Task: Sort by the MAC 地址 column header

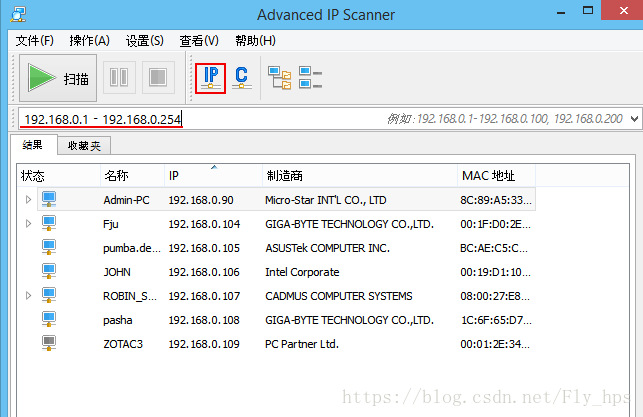Action: tap(497, 176)
